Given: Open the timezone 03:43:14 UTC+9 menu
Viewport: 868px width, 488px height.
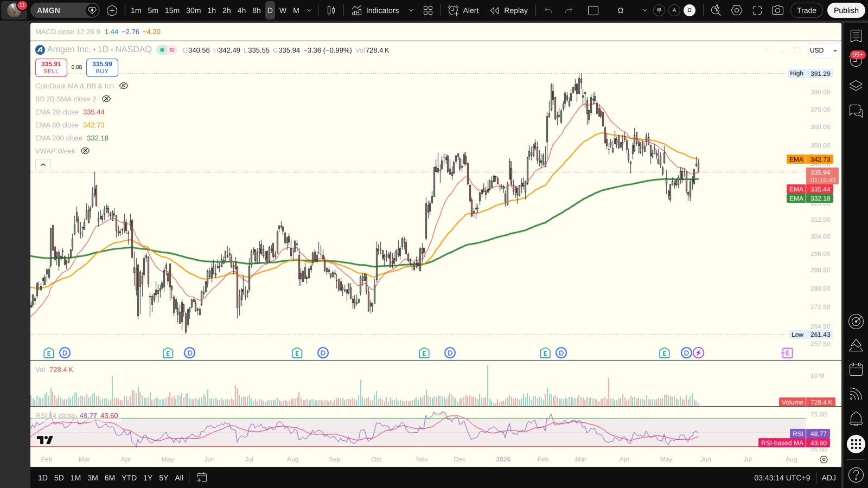Looking at the screenshot, I should coord(782,478).
